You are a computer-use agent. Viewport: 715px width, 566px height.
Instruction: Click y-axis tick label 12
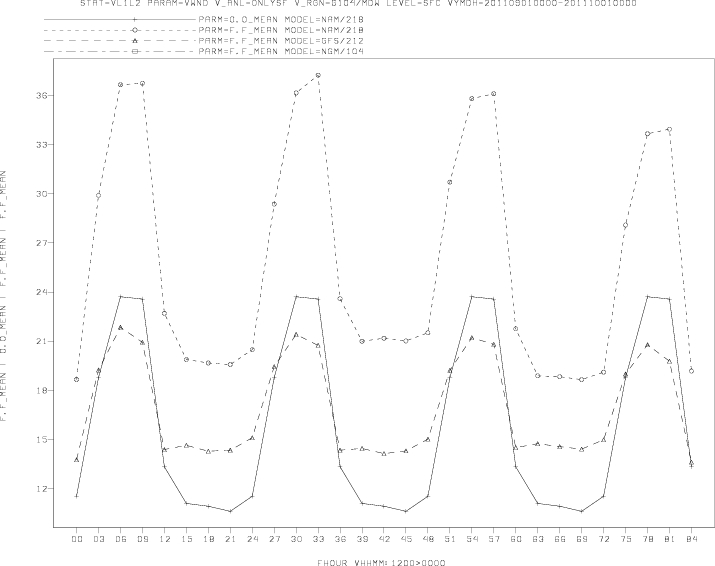click(42, 489)
